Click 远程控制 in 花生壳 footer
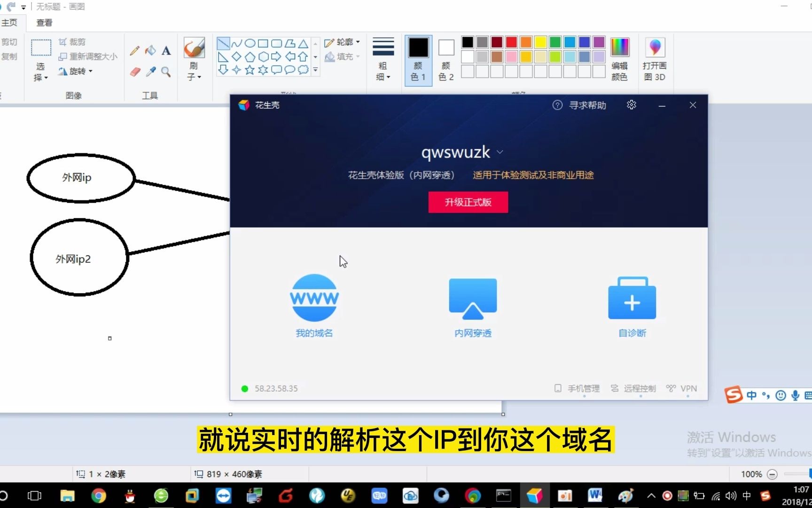 [x=633, y=389]
